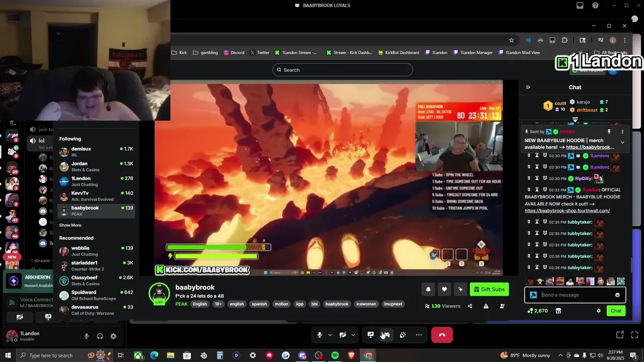Open the Kick bookmarks folder
The width and height of the screenshot is (644, 362).
(x=179, y=52)
